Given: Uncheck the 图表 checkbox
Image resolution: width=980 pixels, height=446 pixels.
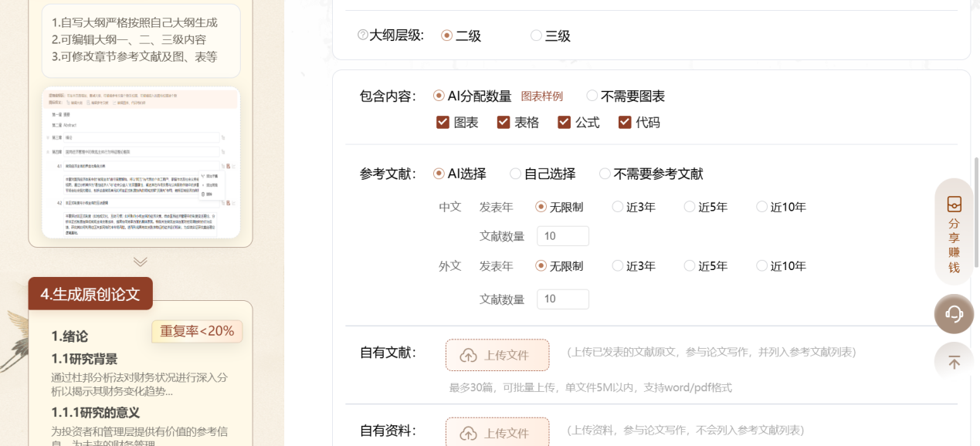Looking at the screenshot, I should [443, 122].
